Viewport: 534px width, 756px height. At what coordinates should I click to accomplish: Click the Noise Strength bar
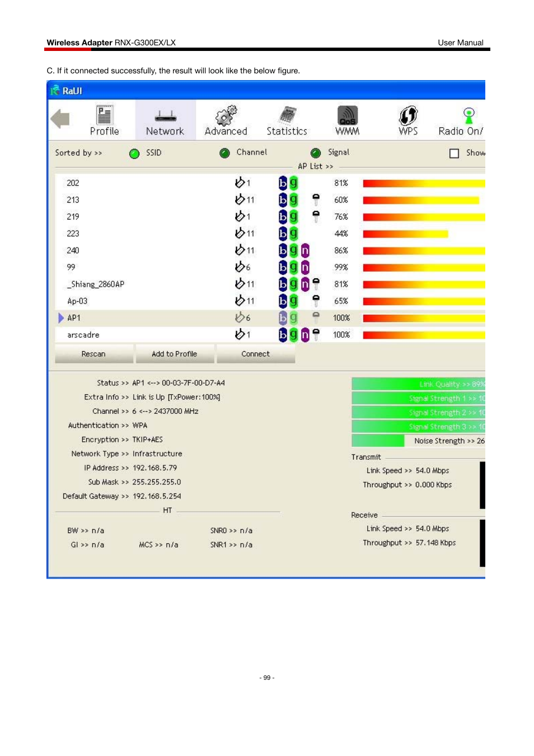click(418, 441)
